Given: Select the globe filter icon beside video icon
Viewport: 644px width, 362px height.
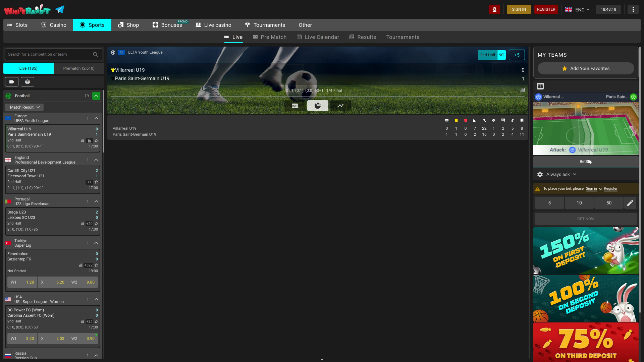Looking at the screenshot, I should 27,81.
